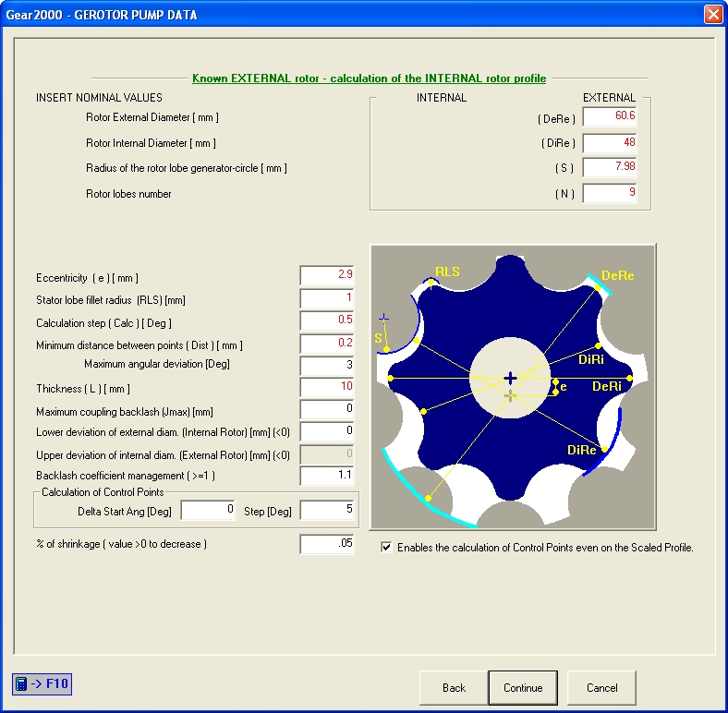
Task: Select the percent of shrinkage field
Action: point(327,544)
